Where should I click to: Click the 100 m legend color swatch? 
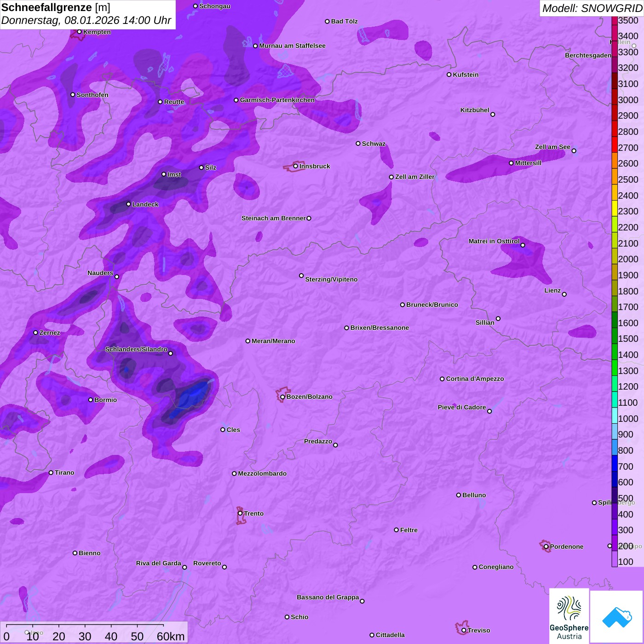pyautogui.click(x=615, y=558)
